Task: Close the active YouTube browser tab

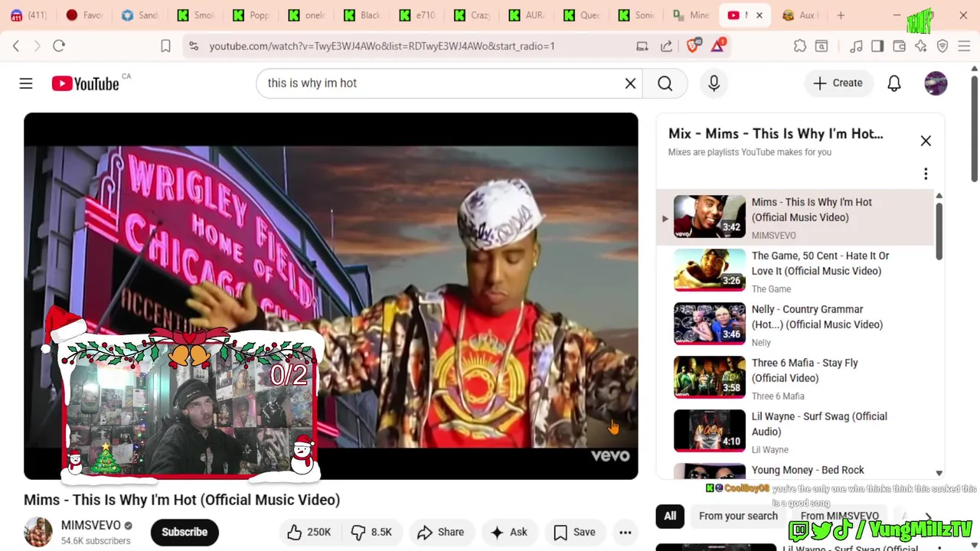Action: (x=759, y=15)
